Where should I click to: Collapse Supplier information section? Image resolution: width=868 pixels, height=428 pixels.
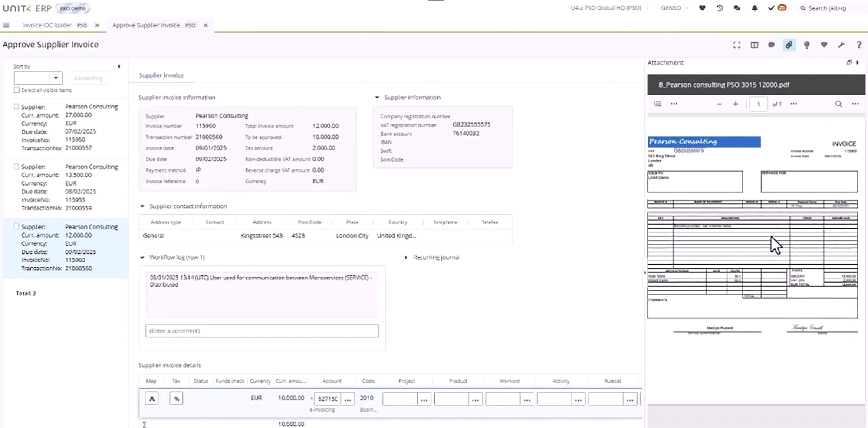[x=377, y=97]
